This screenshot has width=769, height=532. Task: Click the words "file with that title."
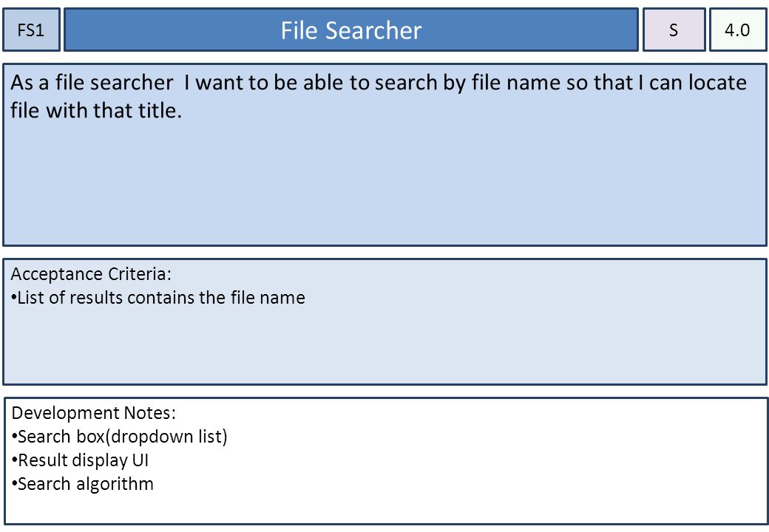96,111
